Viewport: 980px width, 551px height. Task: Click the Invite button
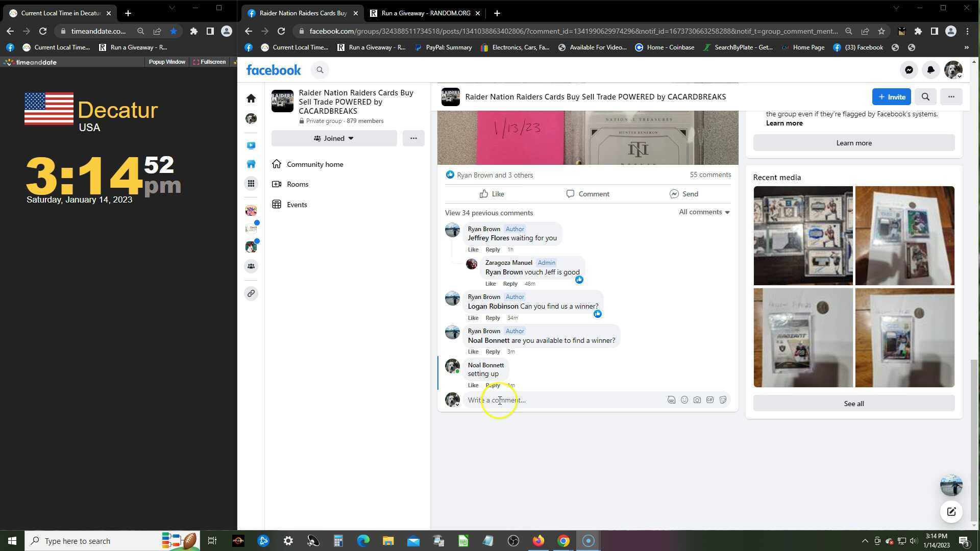891,97
